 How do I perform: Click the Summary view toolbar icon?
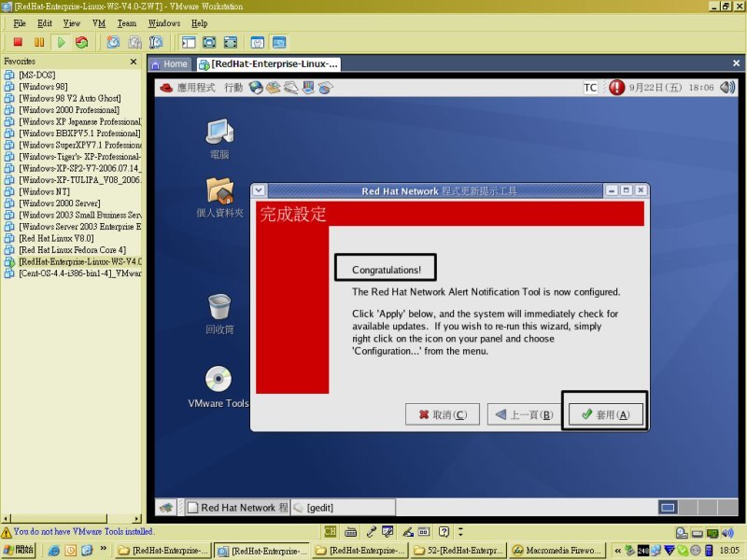pos(258,42)
